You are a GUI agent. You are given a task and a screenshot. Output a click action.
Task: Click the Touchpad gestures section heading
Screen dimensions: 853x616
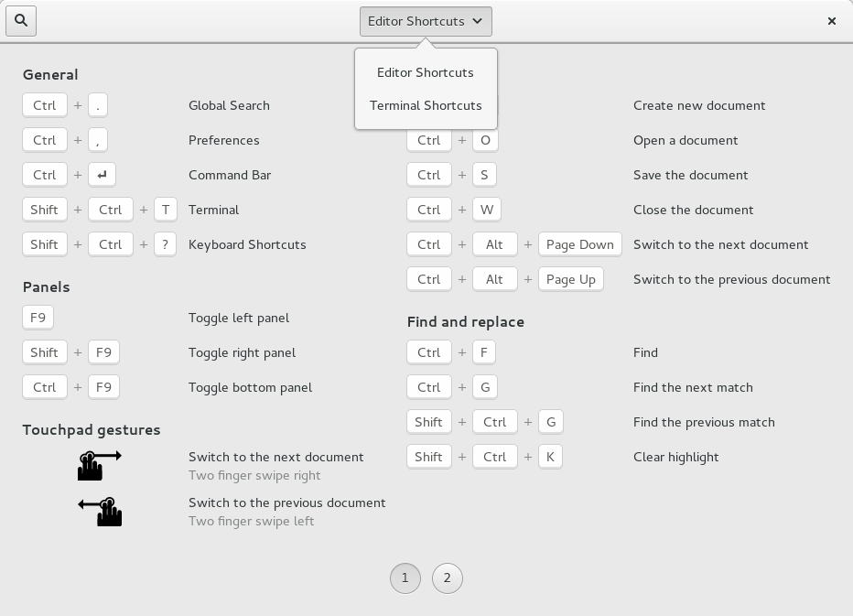tap(92, 429)
